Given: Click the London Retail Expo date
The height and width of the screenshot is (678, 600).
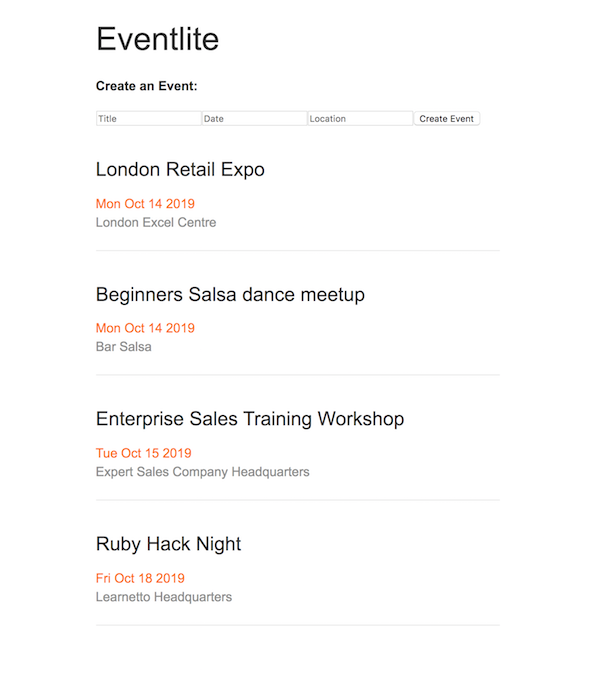Looking at the screenshot, I should click(x=145, y=204).
